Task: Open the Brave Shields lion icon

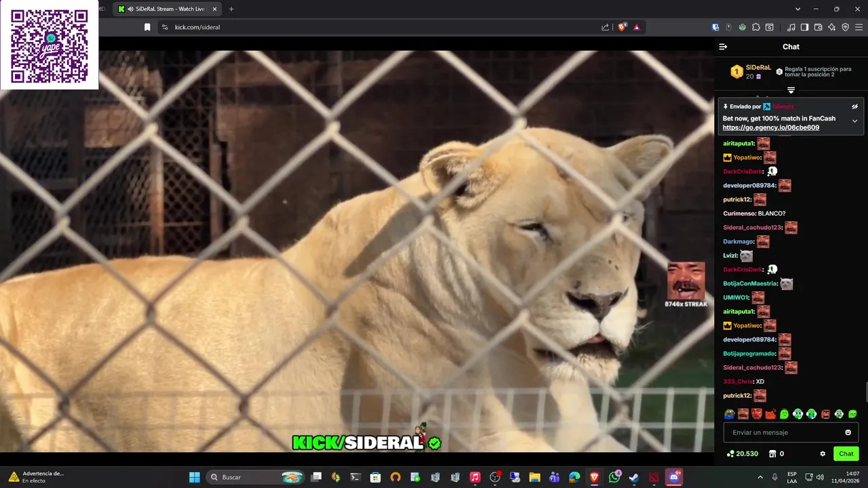Action: point(622,27)
